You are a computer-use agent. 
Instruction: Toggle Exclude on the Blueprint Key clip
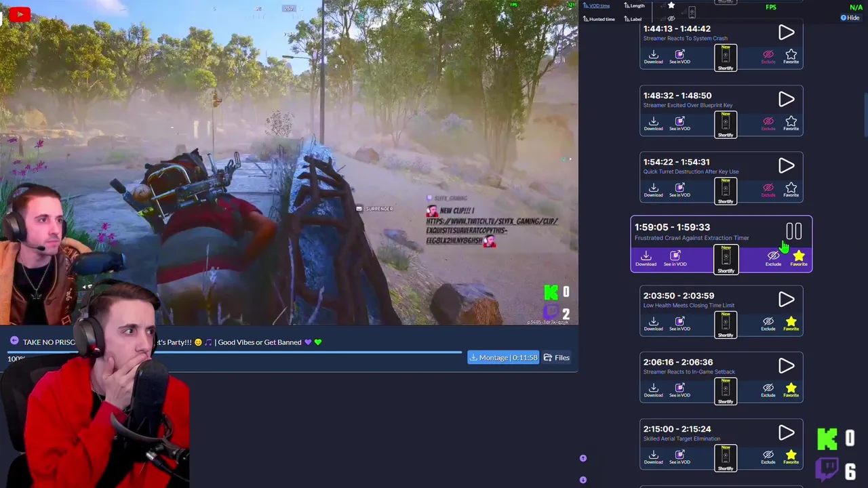[x=768, y=124]
